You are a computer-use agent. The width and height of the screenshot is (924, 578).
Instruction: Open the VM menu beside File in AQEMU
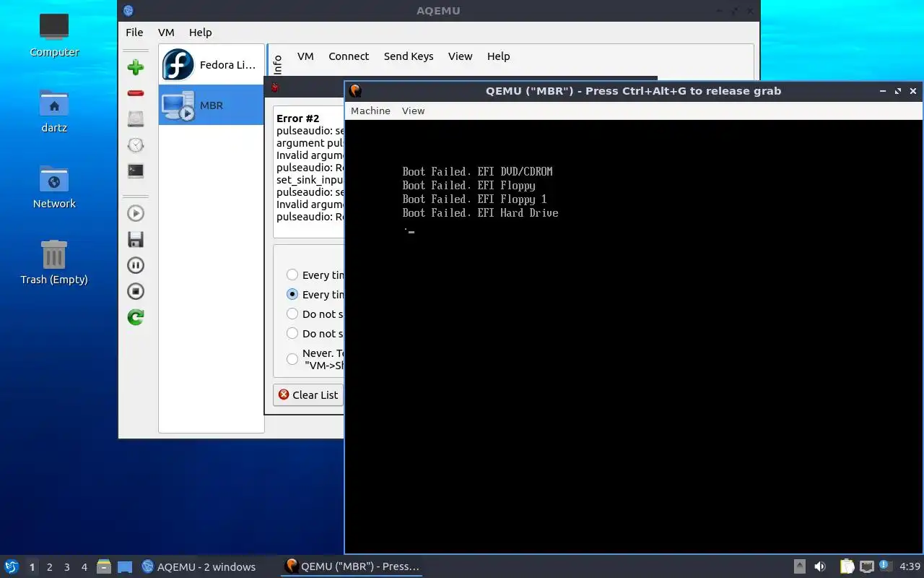click(166, 33)
